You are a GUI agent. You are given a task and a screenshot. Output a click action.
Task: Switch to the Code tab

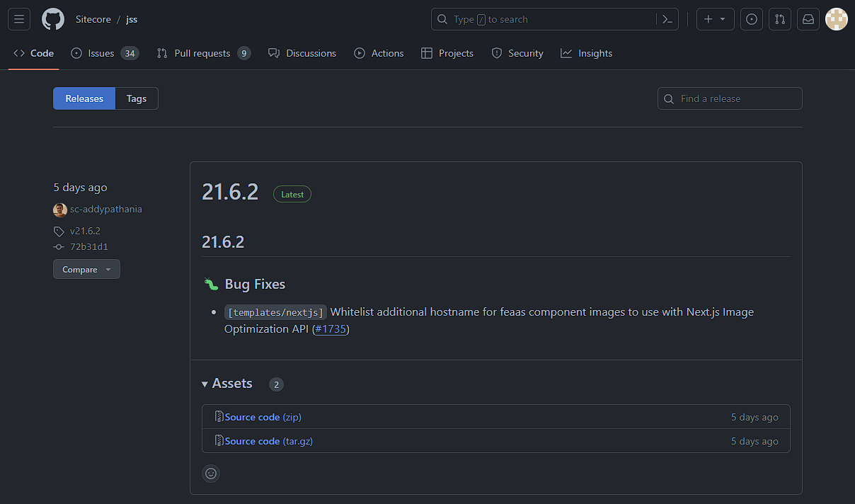(33, 53)
